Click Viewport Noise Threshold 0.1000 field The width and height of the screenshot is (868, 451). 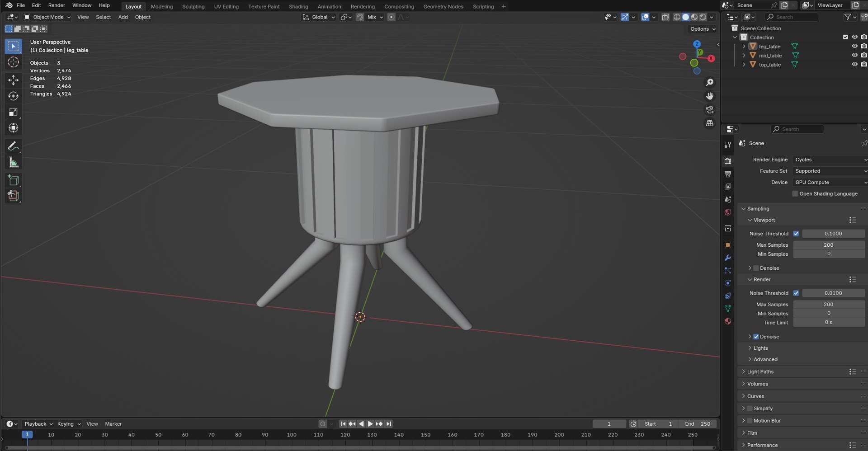click(x=833, y=234)
